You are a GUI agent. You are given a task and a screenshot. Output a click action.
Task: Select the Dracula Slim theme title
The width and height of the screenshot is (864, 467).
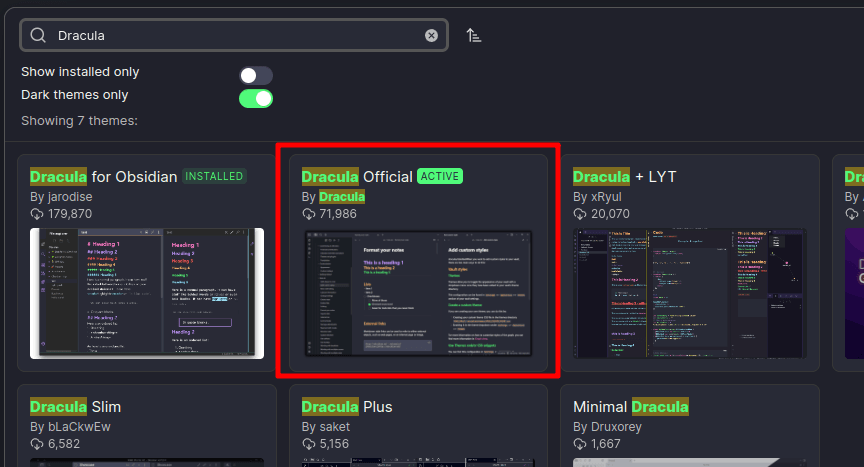[75, 407]
